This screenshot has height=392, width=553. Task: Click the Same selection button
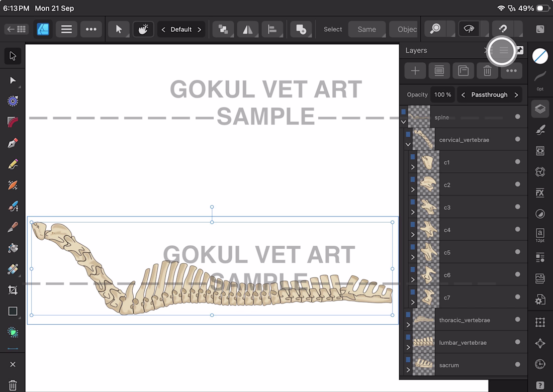366,29
